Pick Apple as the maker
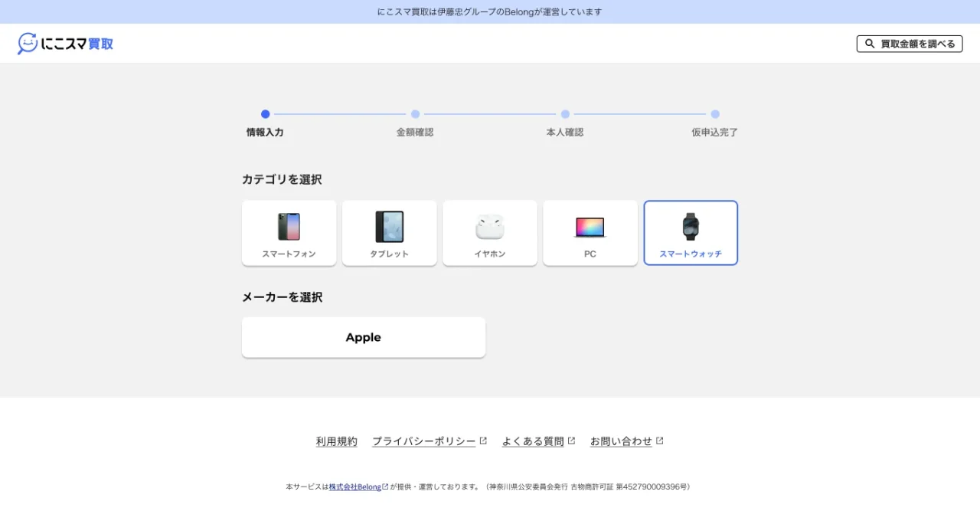980x511 pixels. [x=364, y=337]
